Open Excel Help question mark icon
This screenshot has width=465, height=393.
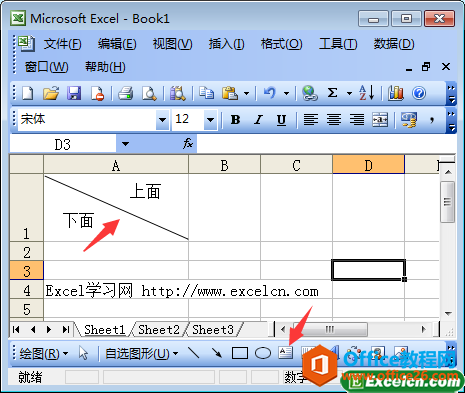[419, 93]
